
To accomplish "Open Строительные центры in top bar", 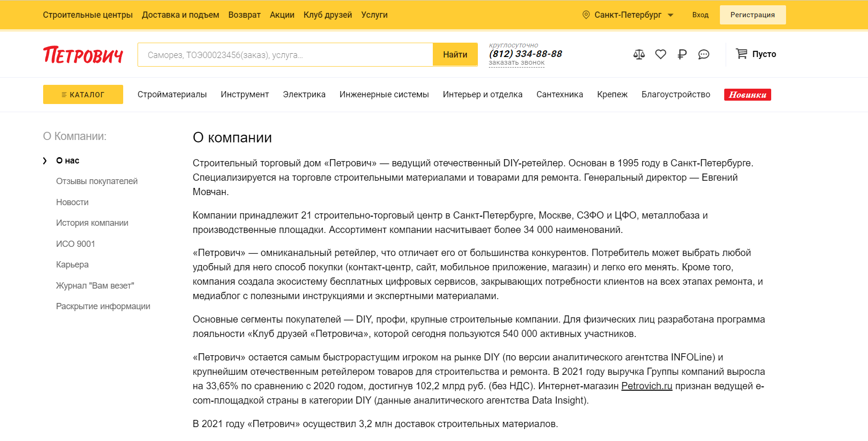I will 88,15.
